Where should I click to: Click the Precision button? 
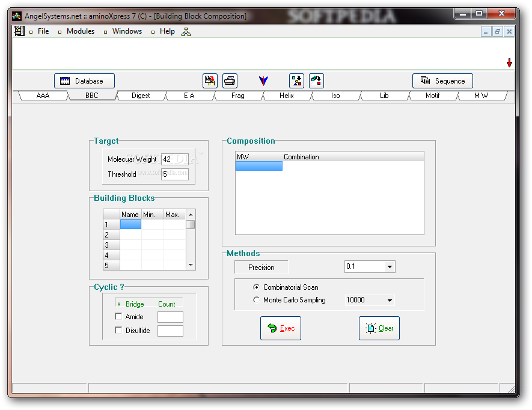point(261,267)
